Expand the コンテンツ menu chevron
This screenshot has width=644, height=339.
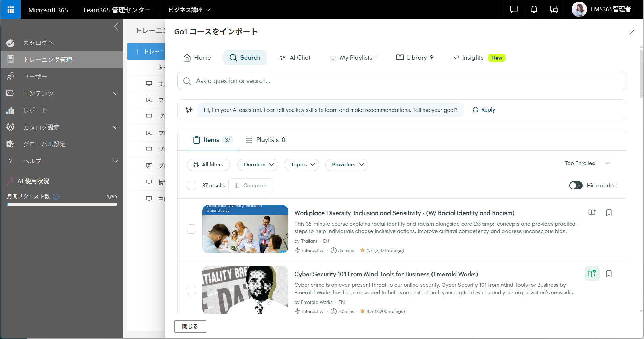116,93
